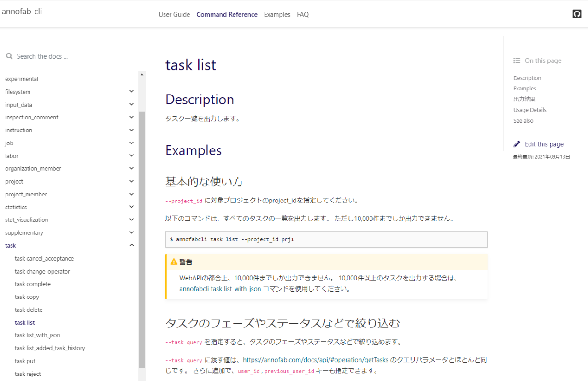
Task: Click the warning triangle icon in 警告 box
Action: click(x=174, y=262)
